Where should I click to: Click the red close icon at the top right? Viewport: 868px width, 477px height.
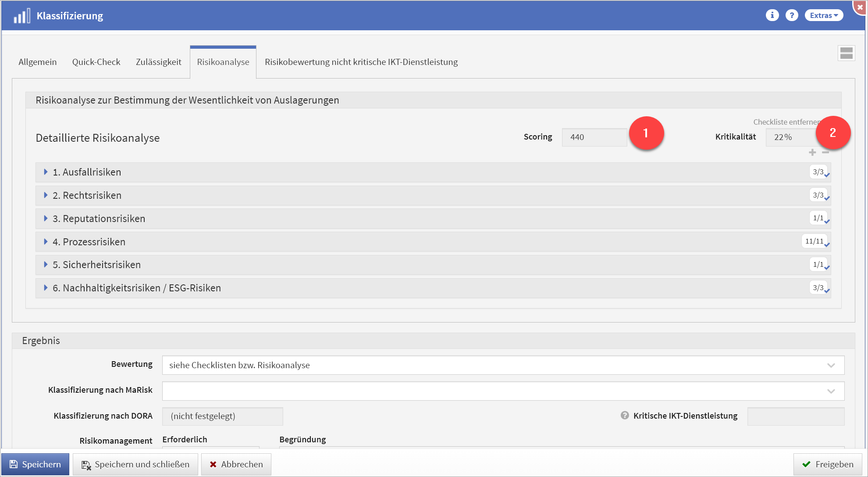[x=860, y=7]
